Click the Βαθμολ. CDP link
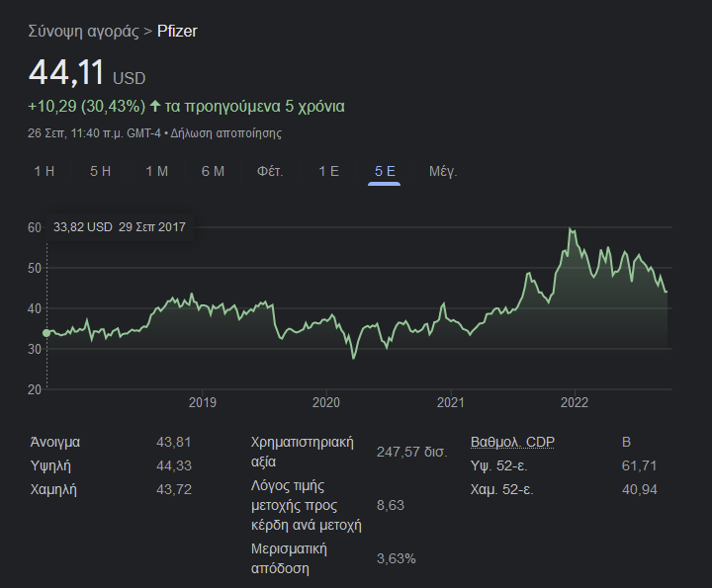This screenshot has height=588, width=712. tap(512, 442)
